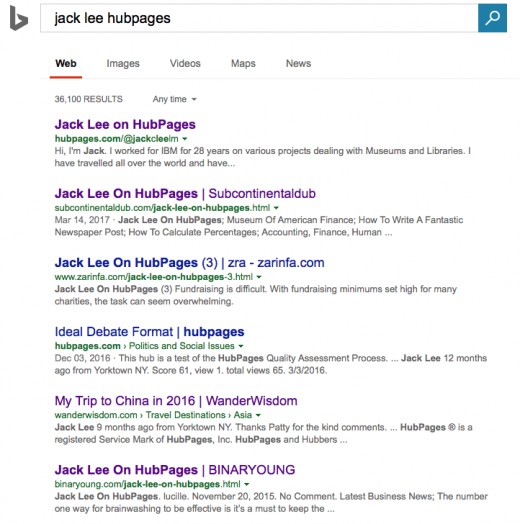The height and width of the screenshot is (524, 520).
Task: Open 'Jack Lee On HubPages | Subcontinentaldub' result
Action: pyautogui.click(x=185, y=194)
